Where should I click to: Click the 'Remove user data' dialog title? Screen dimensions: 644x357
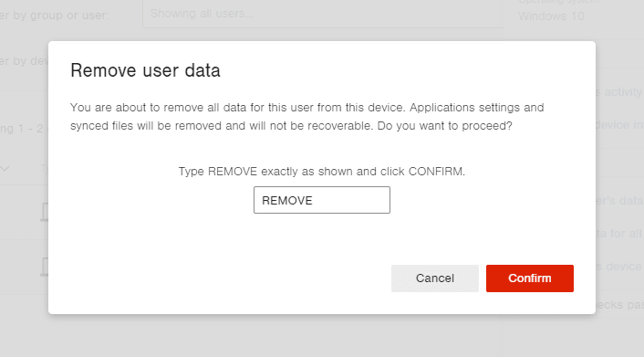click(x=145, y=70)
